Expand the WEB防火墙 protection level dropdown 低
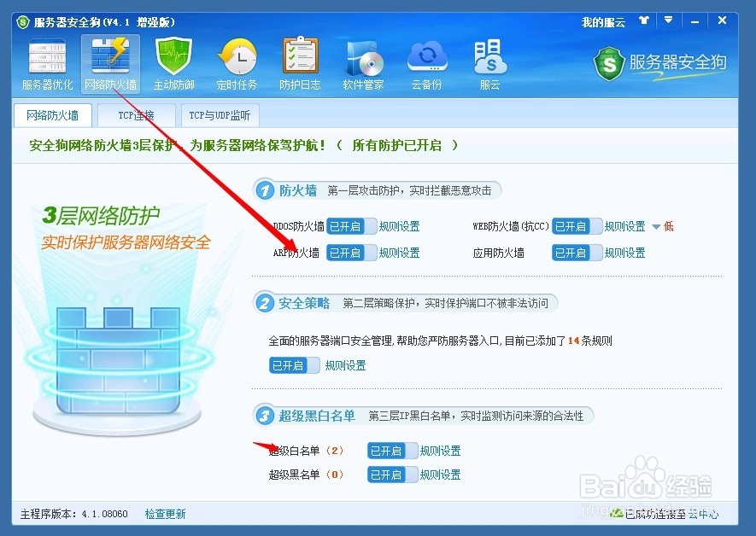756x536 pixels. (663, 226)
